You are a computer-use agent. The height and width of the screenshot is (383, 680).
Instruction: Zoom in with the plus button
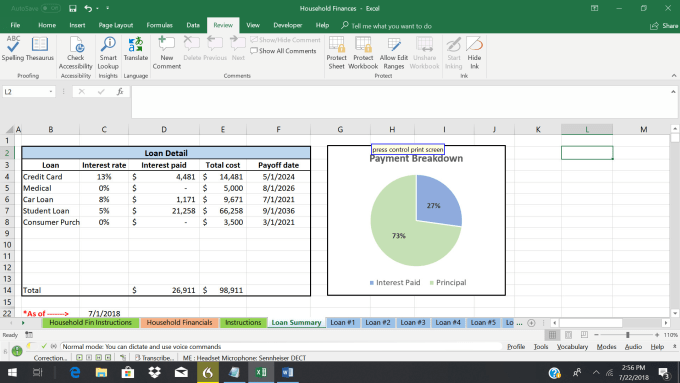click(657, 335)
